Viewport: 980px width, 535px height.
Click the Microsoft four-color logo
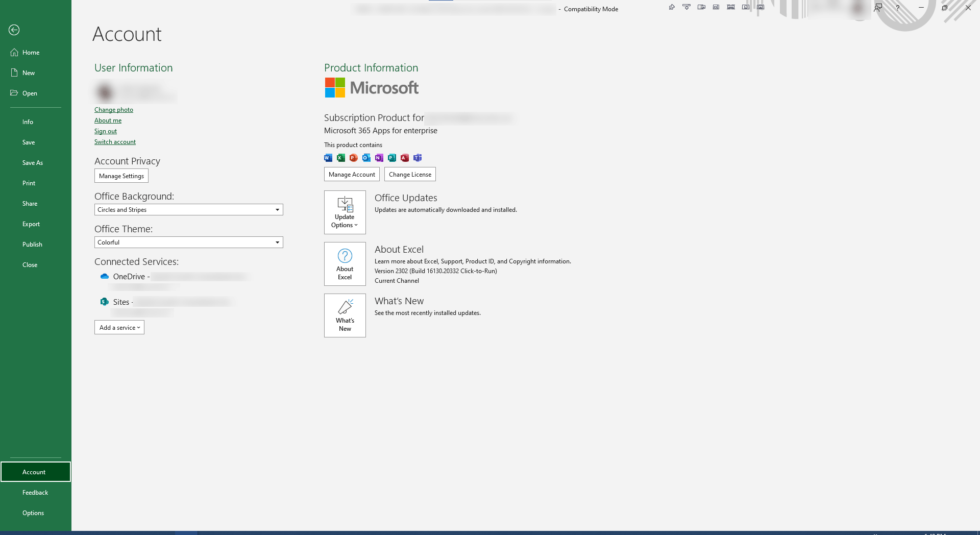(335, 88)
